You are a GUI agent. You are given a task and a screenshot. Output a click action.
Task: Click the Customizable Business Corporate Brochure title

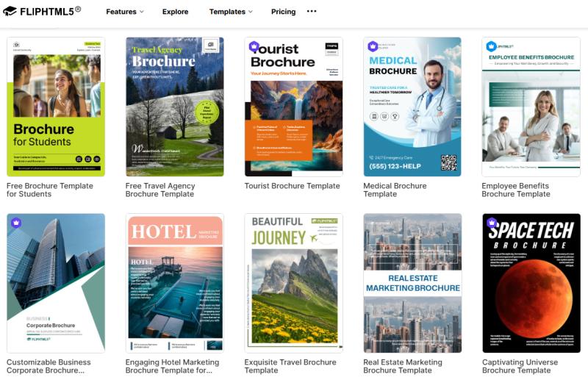click(49, 366)
